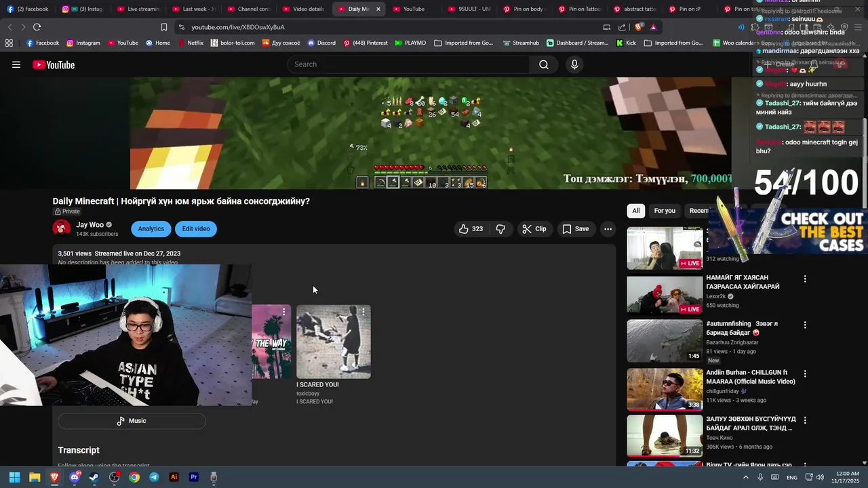Click the Music button below description
Viewport: 868px width, 488px height.
click(132, 421)
